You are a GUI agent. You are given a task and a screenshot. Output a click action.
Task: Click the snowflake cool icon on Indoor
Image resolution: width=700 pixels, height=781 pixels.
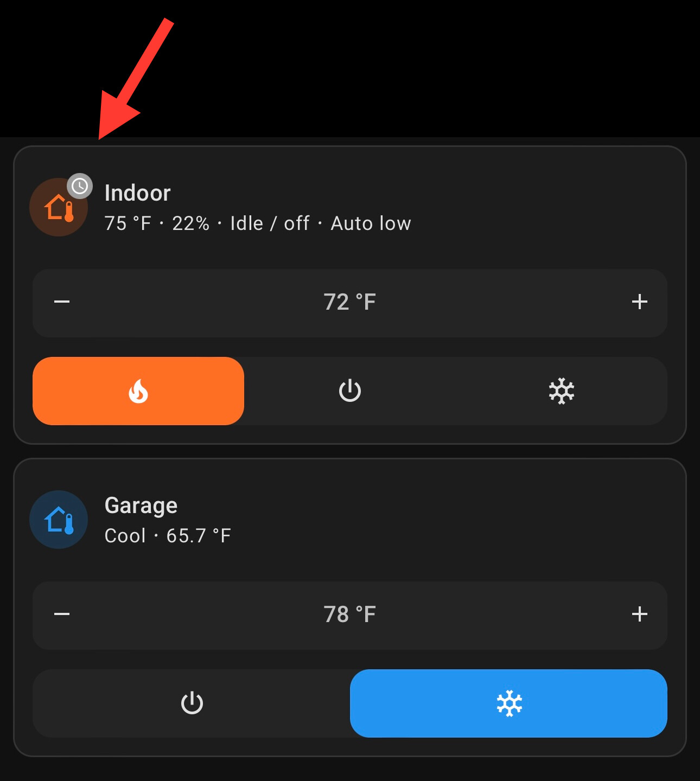[562, 390]
